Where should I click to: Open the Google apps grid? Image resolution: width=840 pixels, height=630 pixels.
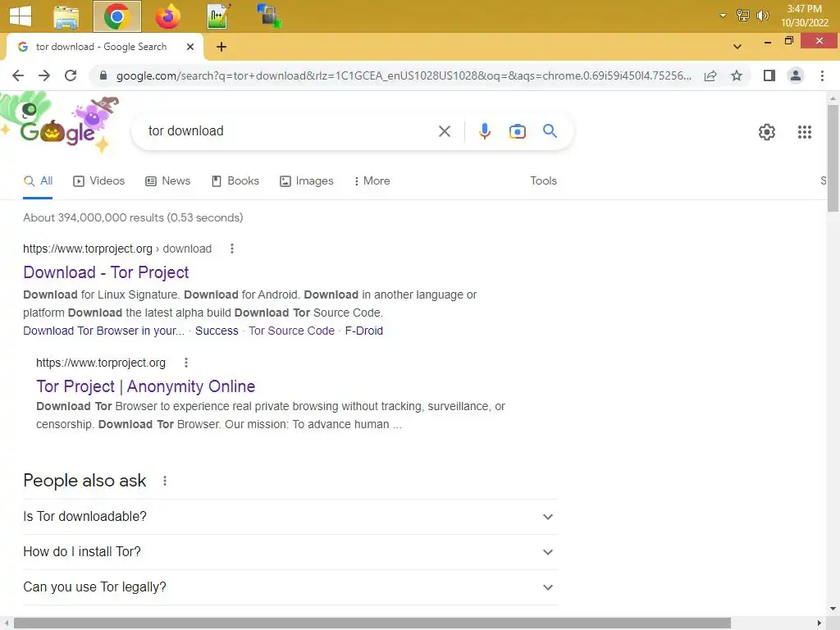tap(804, 132)
